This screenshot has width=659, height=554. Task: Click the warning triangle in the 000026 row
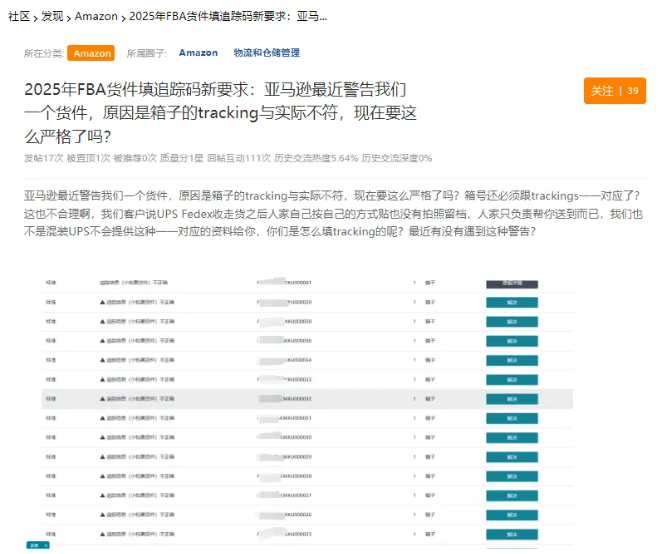click(x=103, y=515)
